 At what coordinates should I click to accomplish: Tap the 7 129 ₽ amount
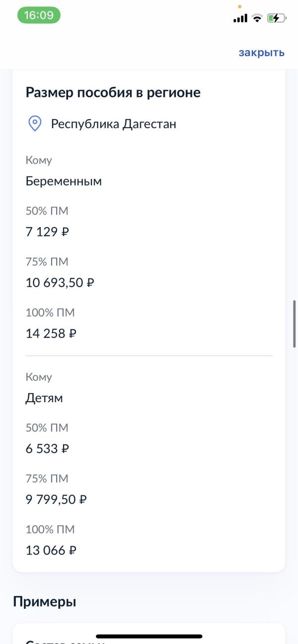pyautogui.click(x=47, y=232)
